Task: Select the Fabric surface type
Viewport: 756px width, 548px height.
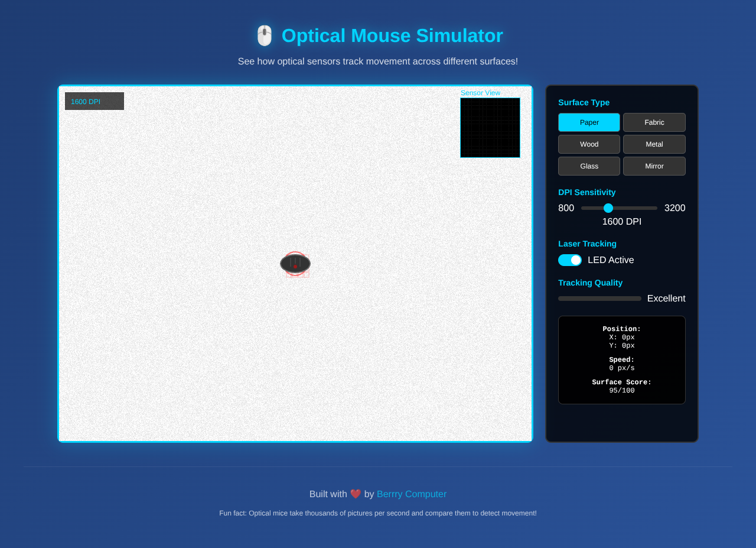Action: point(654,122)
